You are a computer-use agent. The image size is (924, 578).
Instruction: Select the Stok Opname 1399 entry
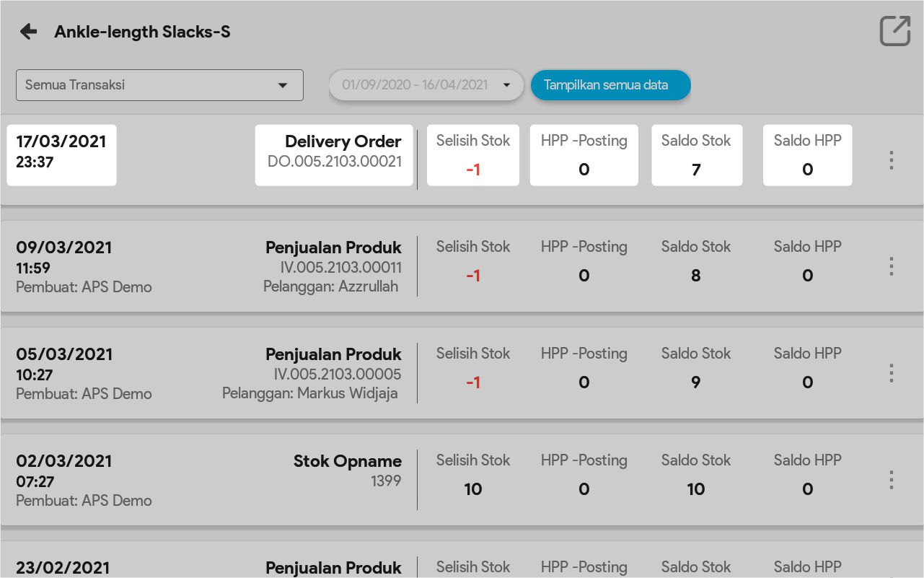tap(347, 470)
